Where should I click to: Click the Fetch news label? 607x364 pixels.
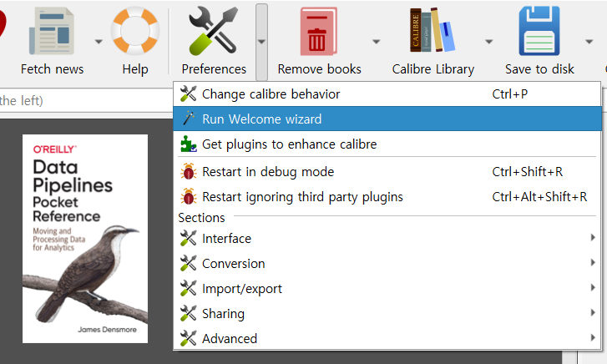coord(52,69)
